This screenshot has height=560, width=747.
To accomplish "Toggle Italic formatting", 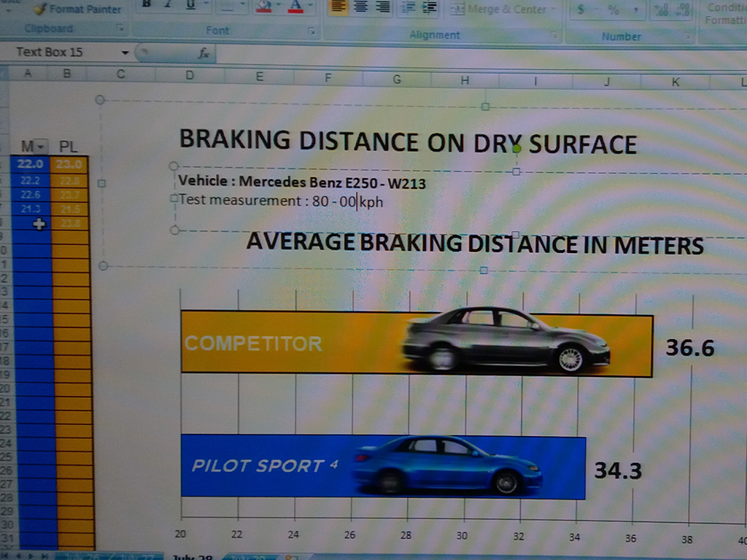I will (x=168, y=4).
